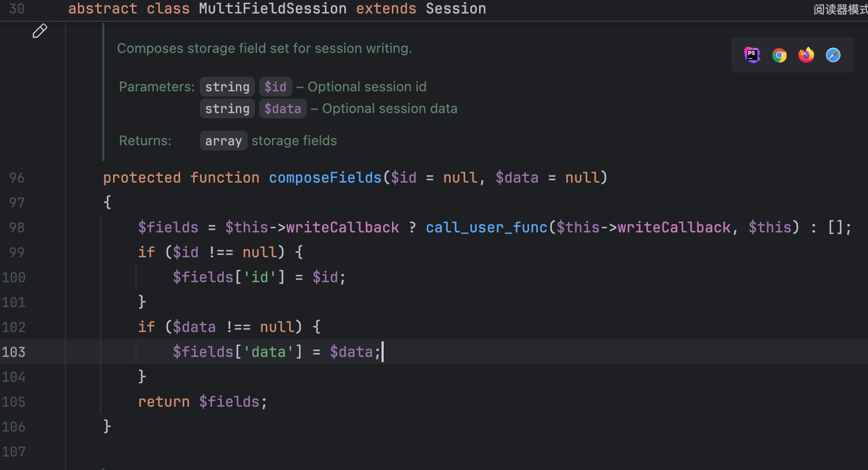Click the $id parameter in documentation
Image resolution: width=868 pixels, height=470 pixels.
point(275,87)
